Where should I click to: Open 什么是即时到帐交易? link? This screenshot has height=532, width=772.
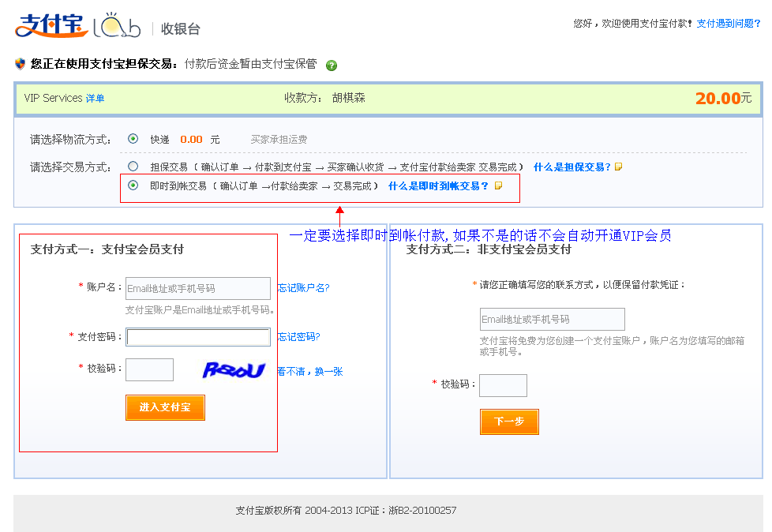point(438,185)
